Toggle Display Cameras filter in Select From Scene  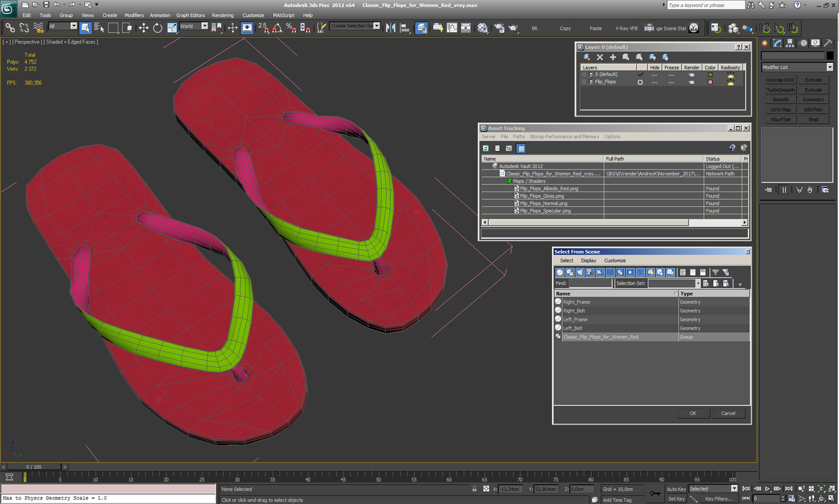click(590, 272)
